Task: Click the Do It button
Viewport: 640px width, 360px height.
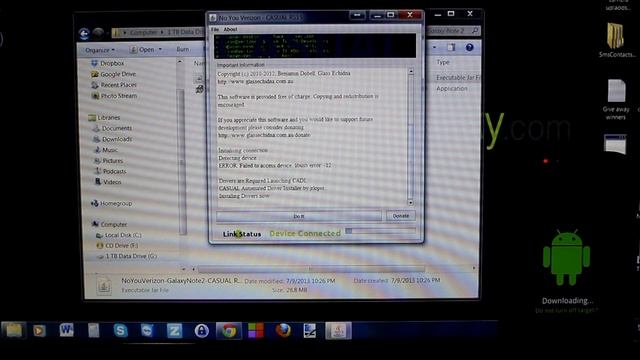Action: coord(299,216)
